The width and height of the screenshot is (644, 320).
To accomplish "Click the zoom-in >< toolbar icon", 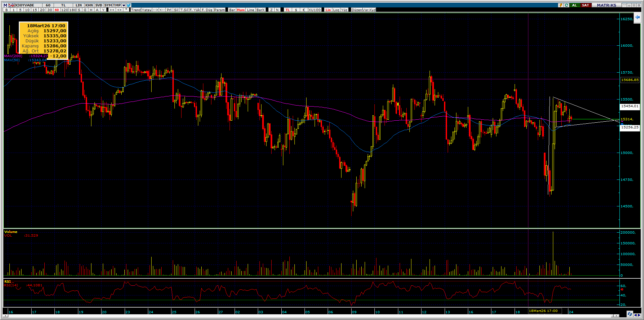I will coord(112,10).
